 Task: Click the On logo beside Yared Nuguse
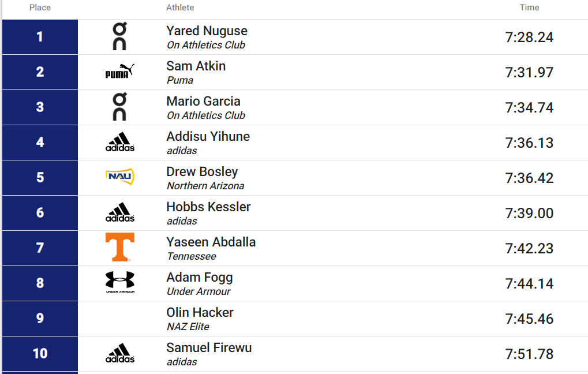[x=119, y=36]
